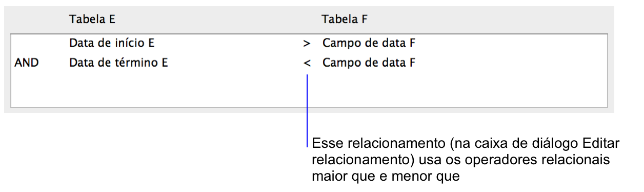The height and width of the screenshot is (192, 644).
Task: Click blank cell left of Data de início E
Action: pos(39,44)
